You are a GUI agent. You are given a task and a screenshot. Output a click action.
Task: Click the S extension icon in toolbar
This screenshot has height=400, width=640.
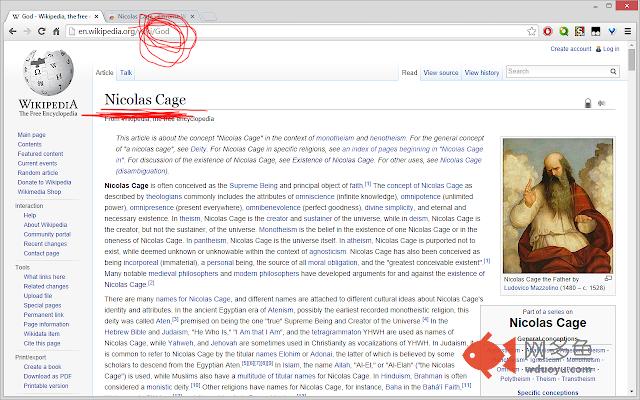[x=580, y=31]
